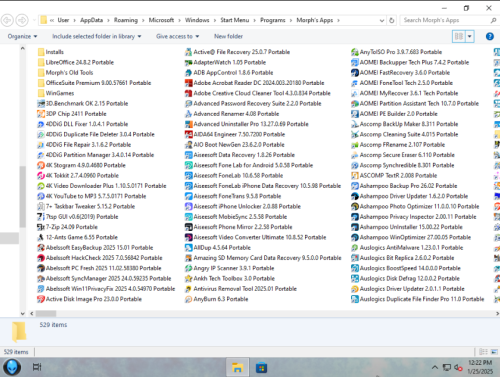
Task: Open the Organize dropdown menu
Action: point(22,36)
